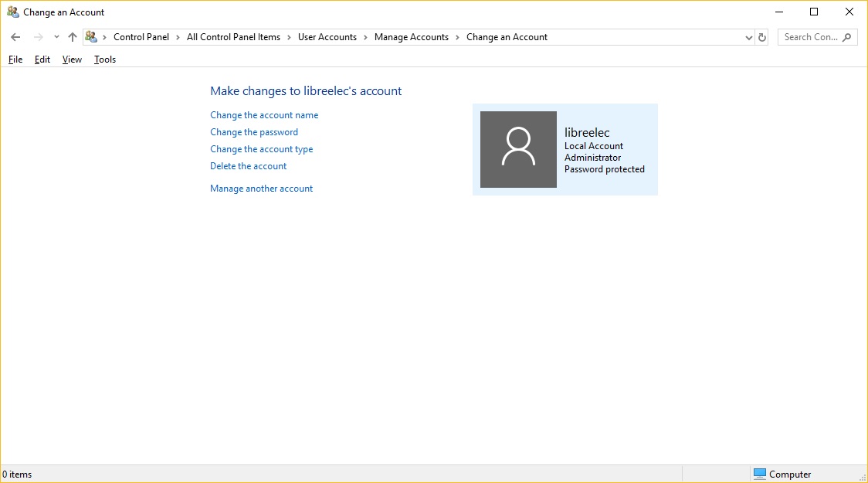Click the libreelec account avatar picture
Screen dimensions: 868x483
518,149
